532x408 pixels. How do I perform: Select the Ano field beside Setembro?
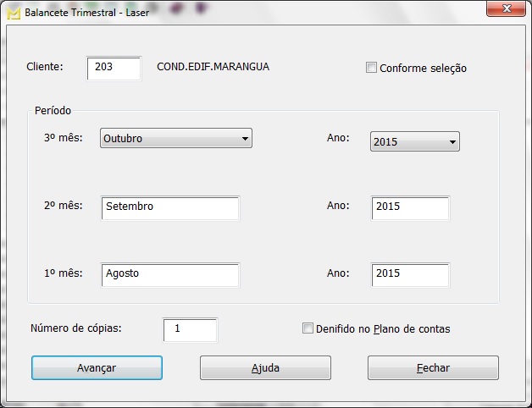click(410, 207)
